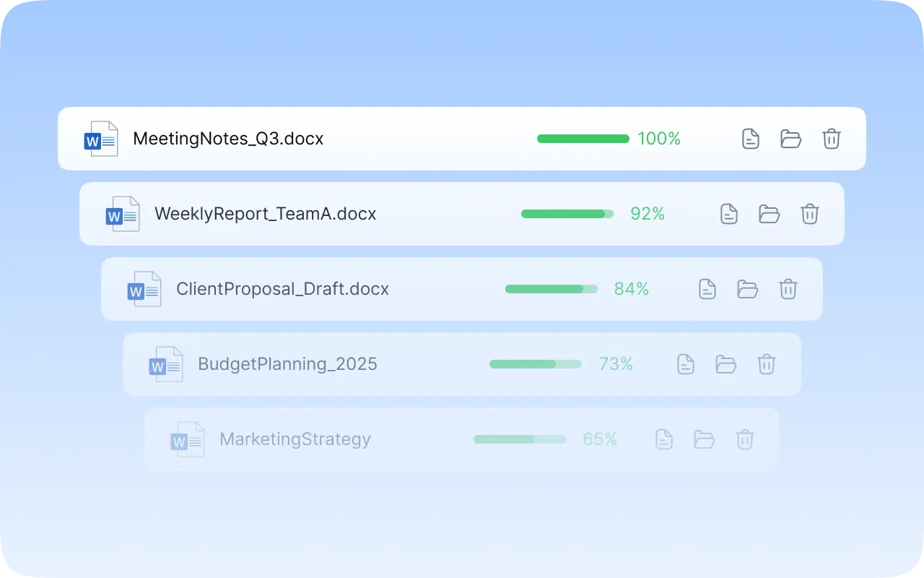Open document icon in ClientProposal_Draft.docx row

coord(707,289)
